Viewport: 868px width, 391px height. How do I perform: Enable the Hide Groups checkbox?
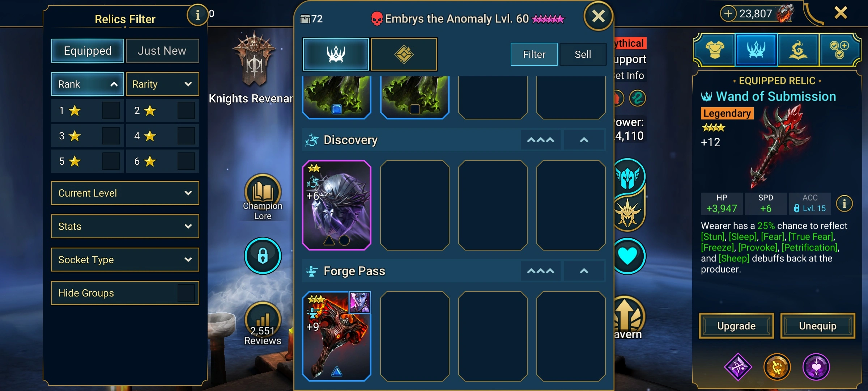coord(186,293)
